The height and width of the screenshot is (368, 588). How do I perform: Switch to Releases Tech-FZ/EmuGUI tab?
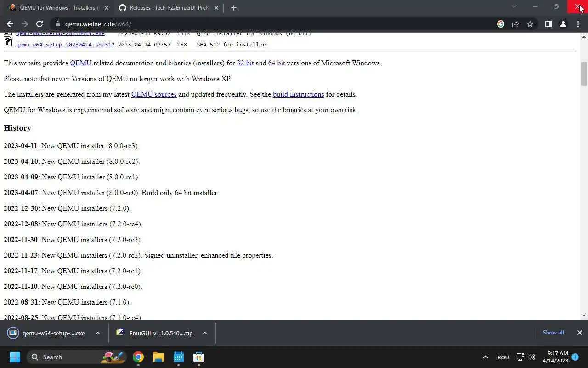coord(169,8)
